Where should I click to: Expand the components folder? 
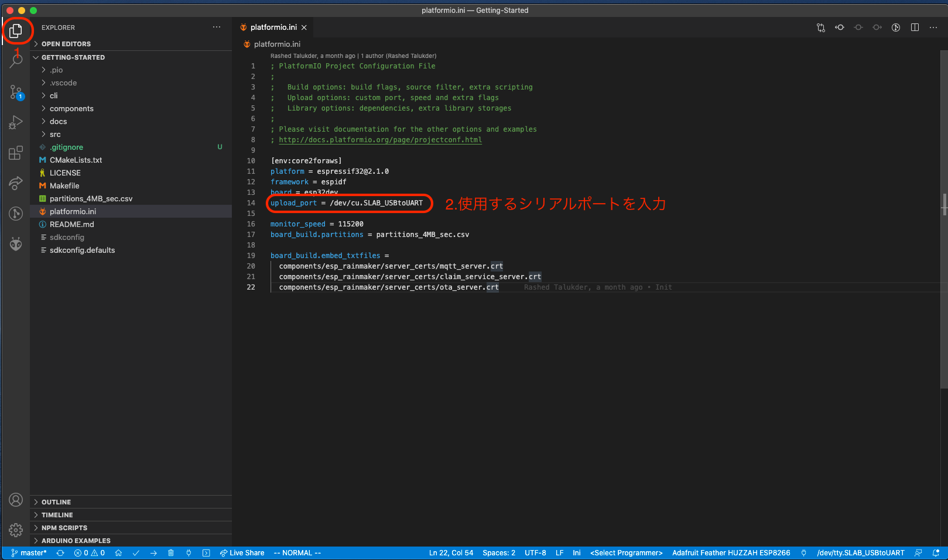tap(71, 109)
